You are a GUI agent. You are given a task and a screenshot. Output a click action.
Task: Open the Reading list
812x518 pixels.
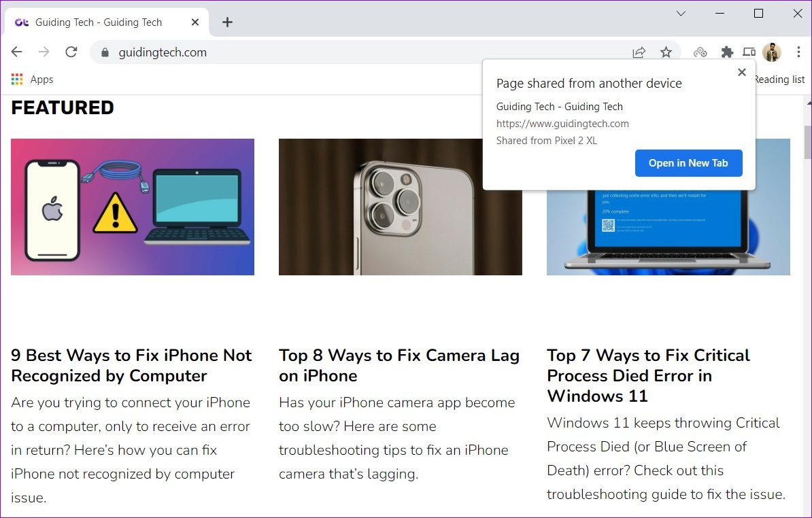(x=779, y=79)
